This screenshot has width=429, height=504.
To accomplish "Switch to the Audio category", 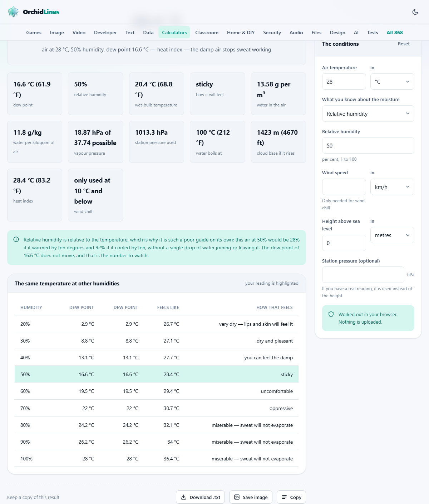I will tap(296, 33).
